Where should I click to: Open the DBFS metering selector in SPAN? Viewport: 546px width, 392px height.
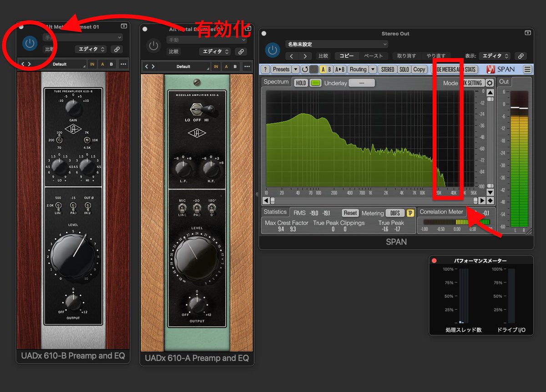point(395,213)
